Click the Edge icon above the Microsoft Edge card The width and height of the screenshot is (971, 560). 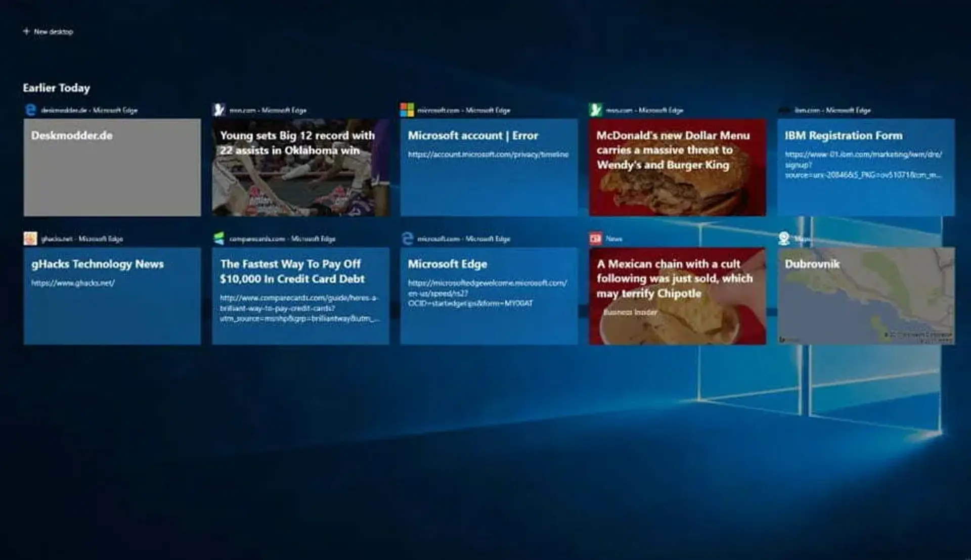407,239
